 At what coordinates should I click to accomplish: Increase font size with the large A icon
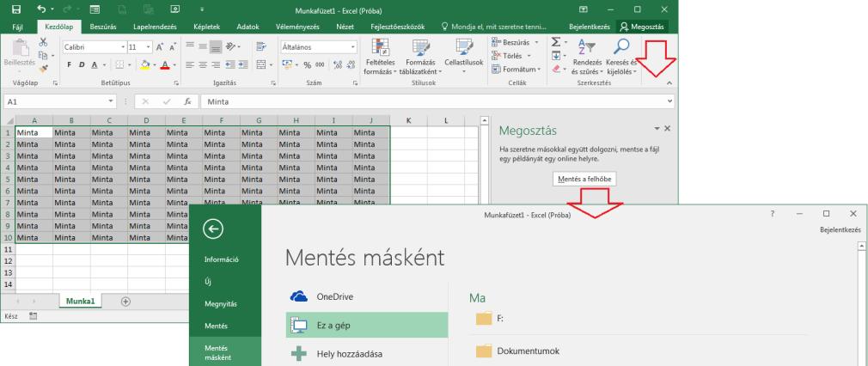[x=160, y=47]
